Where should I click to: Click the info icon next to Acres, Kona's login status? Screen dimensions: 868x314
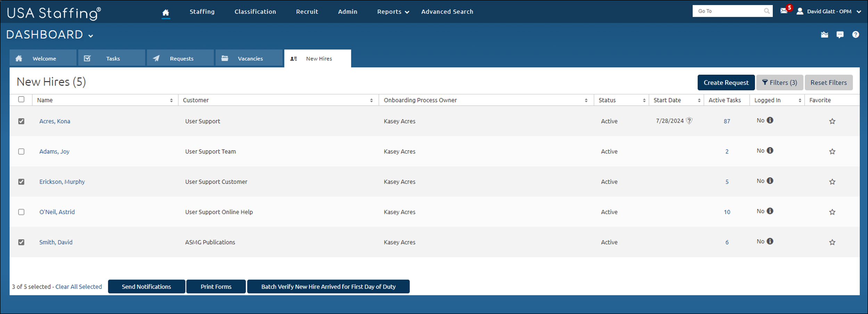(770, 120)
